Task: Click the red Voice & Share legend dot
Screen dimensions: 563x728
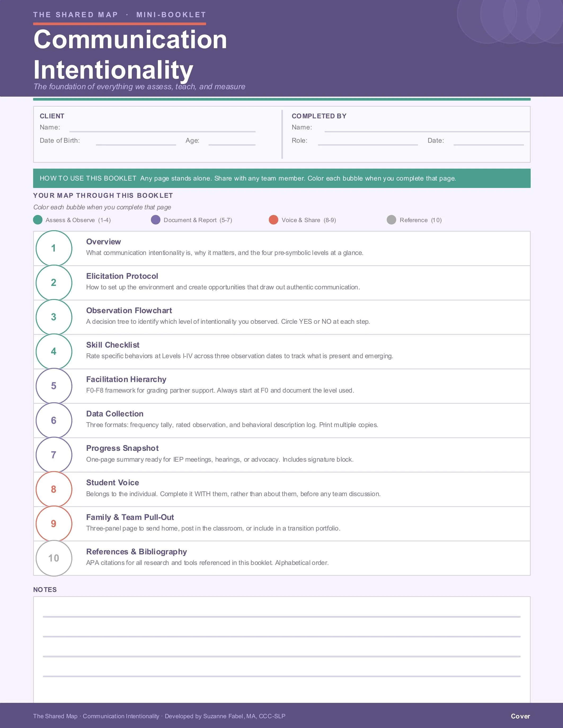Action: pyautogui.click(x=273, y=220)
